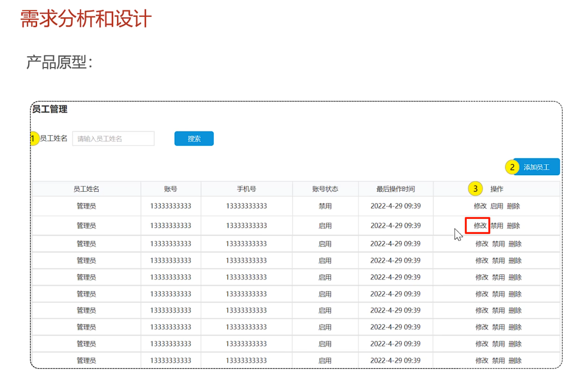This screenshot has height=388, width=588.
Task: Click the 员工姓名 search input field
Action: coord(113,138)
